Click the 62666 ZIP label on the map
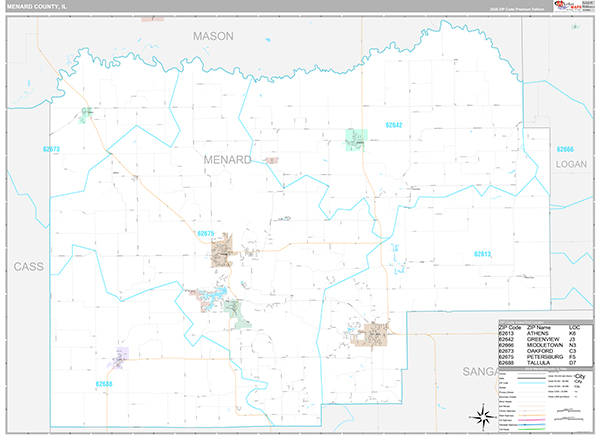The image size is (600, 435). tap(565, 149)
